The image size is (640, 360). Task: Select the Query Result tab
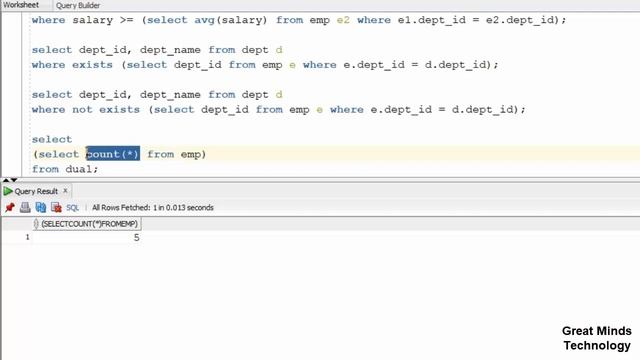click(x=36, y=191)
